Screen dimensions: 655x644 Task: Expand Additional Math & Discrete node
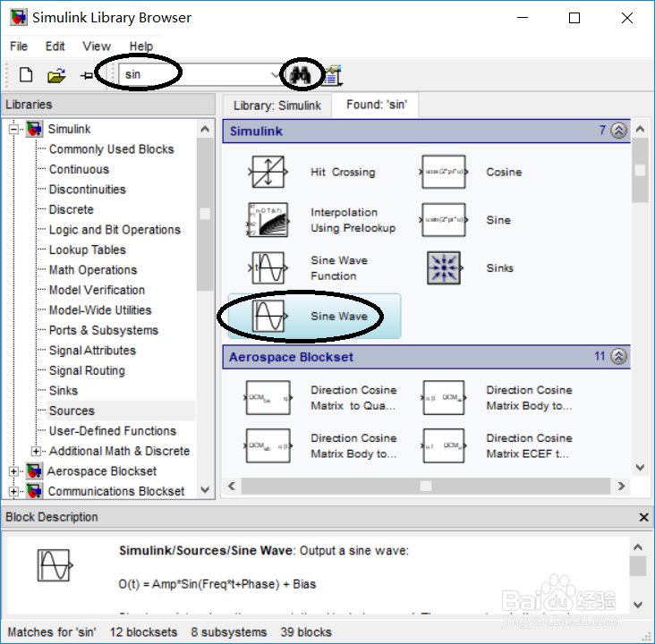(x=36, y=451)
